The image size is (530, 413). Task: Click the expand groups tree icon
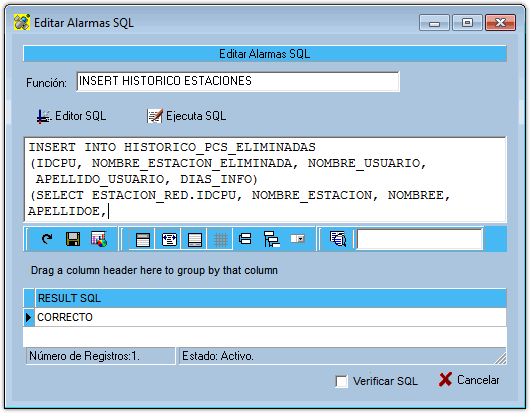(x=271, y=239)
